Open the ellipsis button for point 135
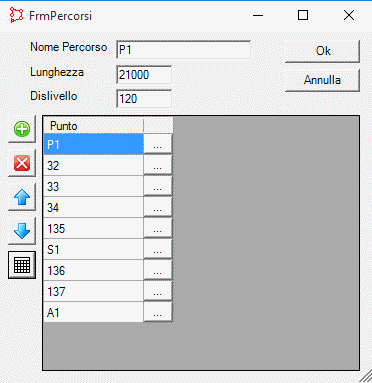372x383 pixels. [158, 228]
